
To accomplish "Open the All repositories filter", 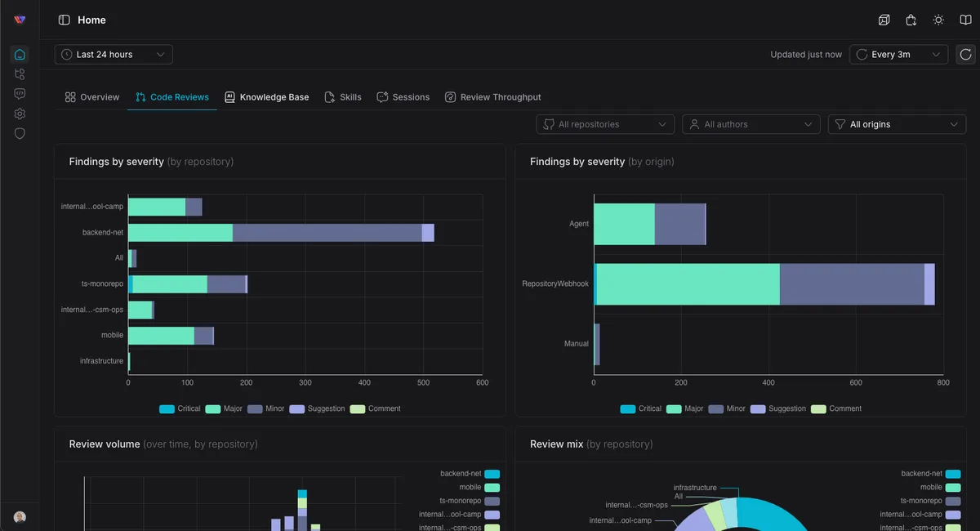I will [x=605, y=124].
